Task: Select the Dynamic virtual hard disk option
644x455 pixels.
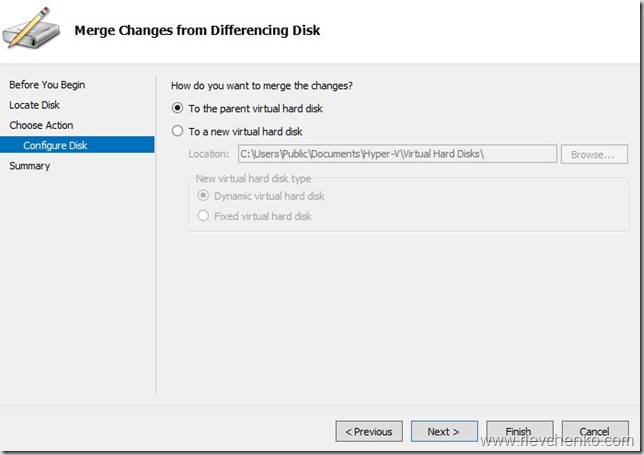Action: 204,196
